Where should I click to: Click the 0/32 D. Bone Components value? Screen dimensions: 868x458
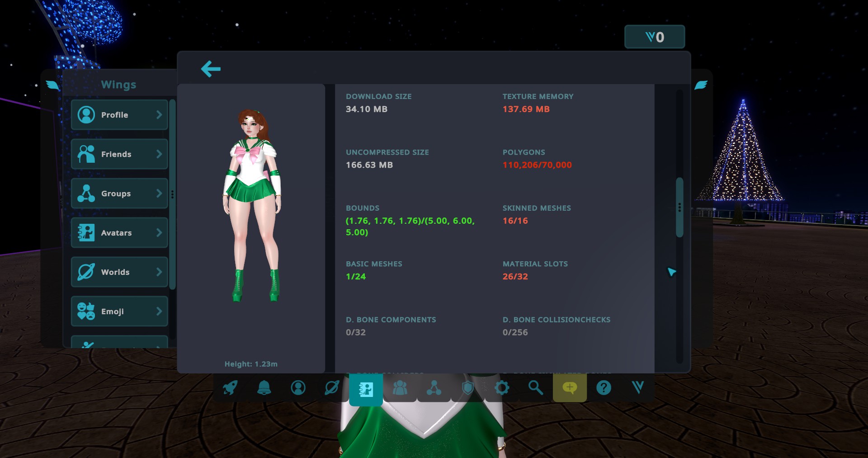pyautogui.click(x=356, y=332)
